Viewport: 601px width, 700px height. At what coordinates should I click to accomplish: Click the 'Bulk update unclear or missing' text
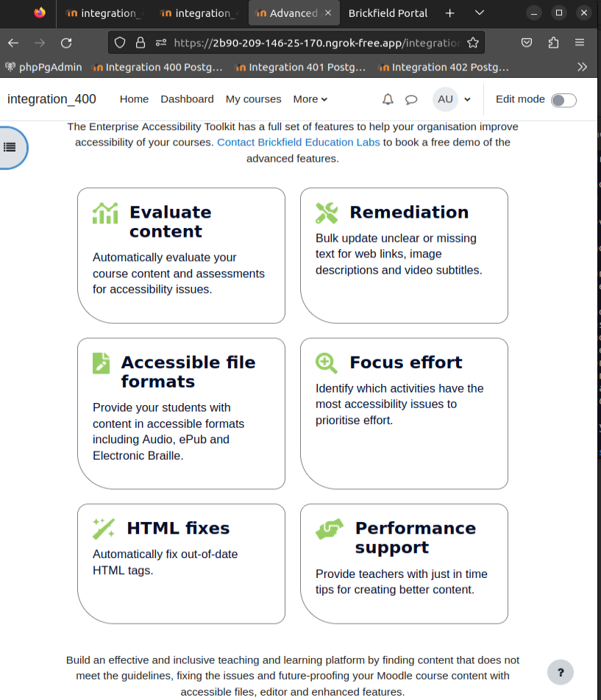pos(396,238)
